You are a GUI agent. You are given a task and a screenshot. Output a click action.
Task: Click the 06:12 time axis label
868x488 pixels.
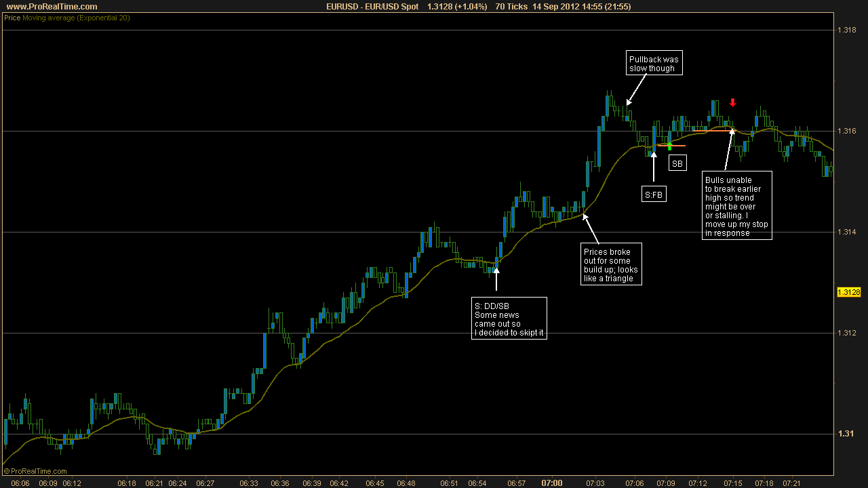tap(72, 483)
